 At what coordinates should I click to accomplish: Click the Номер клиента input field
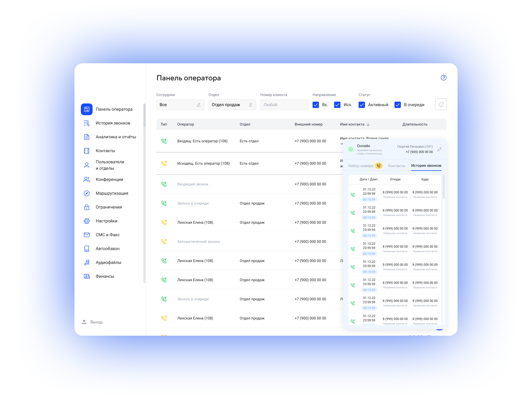[284, 105]
